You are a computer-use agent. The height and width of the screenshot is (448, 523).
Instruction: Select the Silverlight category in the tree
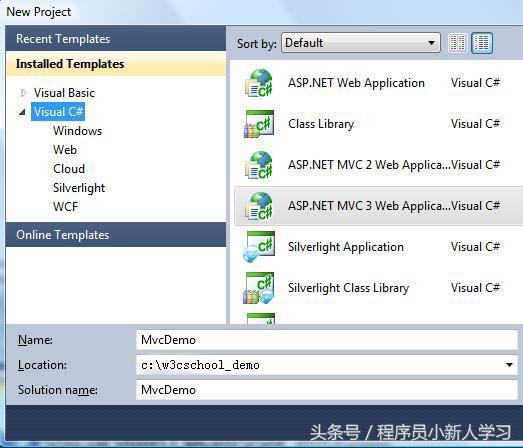[x=79, y=188]
